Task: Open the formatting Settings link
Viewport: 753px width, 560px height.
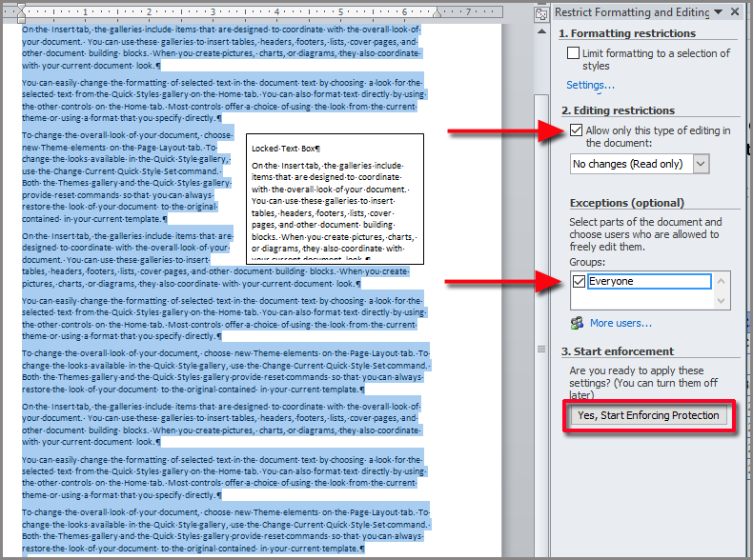Action: (x=590, y=85)
